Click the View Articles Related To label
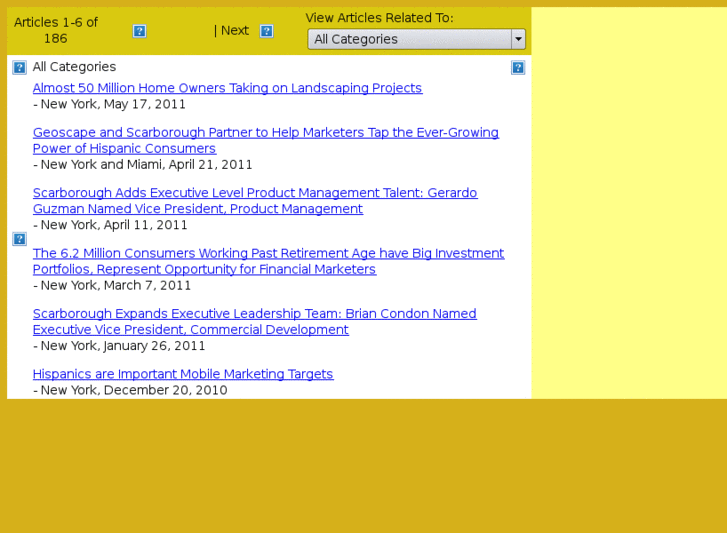 pos(379,18)
